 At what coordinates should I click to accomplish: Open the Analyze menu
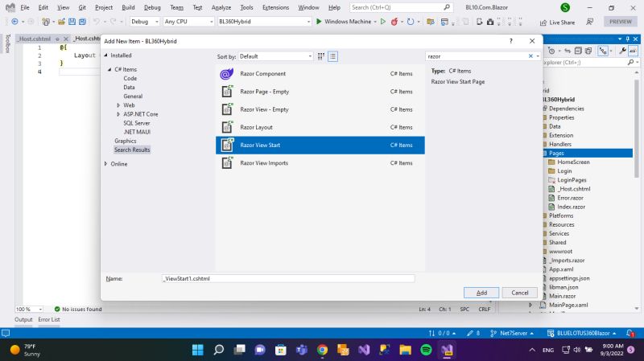coord(221,7)
